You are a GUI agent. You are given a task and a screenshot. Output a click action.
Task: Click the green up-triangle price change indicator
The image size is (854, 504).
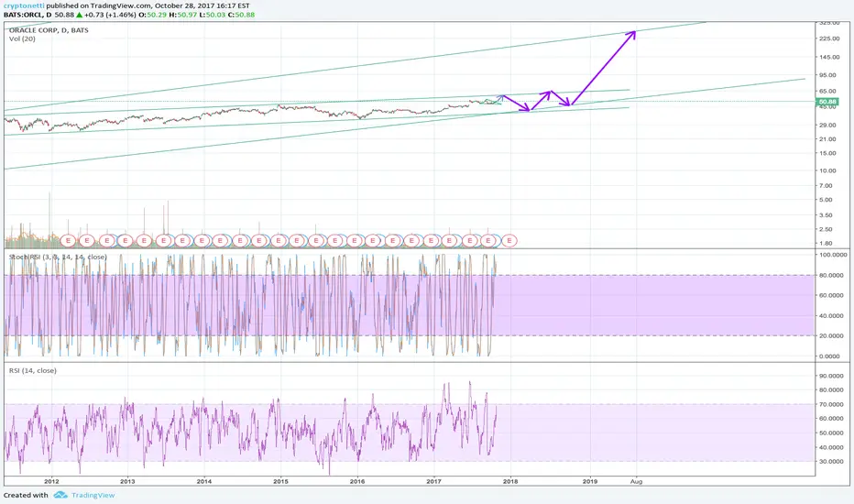(79, 15)
